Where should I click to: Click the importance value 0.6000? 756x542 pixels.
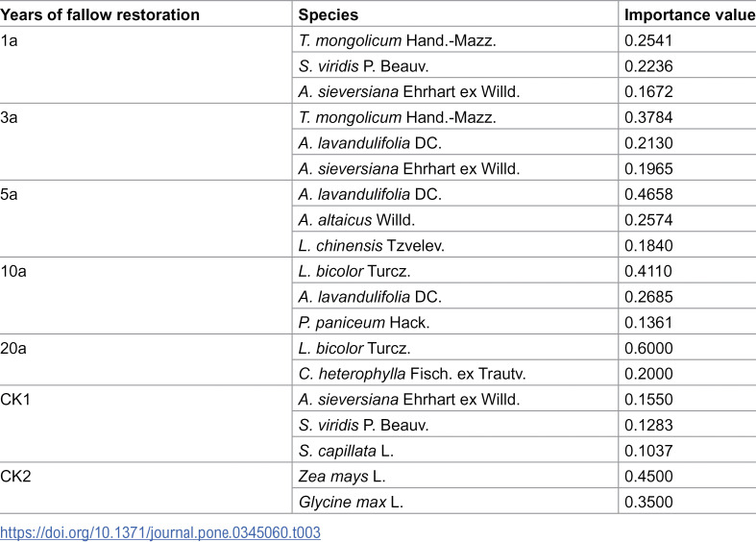click(648, 348)
